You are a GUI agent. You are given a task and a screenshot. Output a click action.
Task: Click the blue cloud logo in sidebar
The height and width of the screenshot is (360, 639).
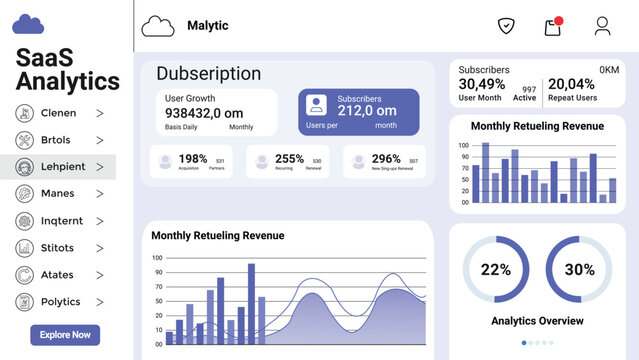coord(28,24)
